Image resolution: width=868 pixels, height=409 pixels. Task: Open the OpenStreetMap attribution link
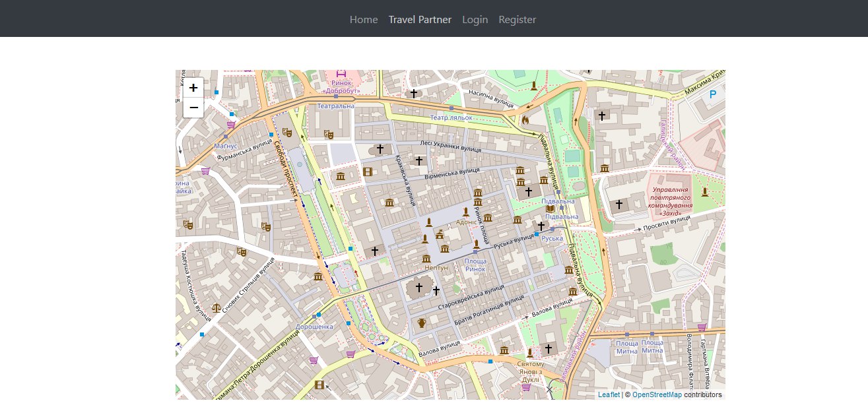[x=657, y=394]
